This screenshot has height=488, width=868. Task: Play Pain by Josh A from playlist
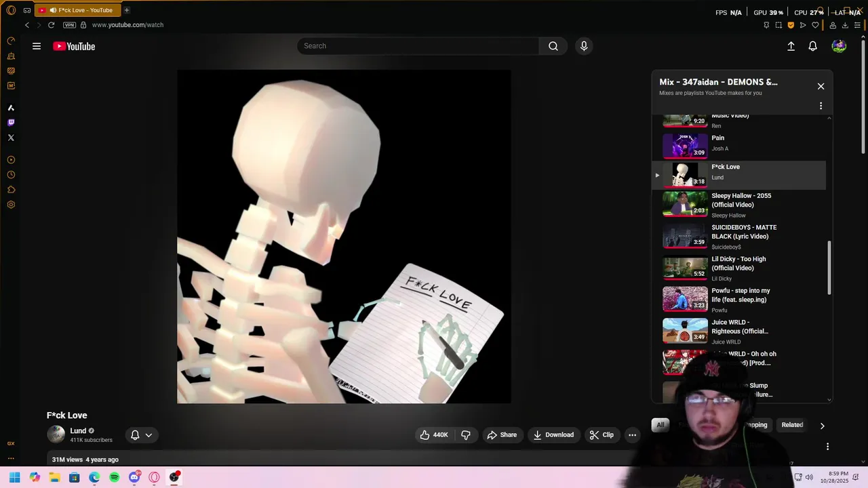coord(739,146)
